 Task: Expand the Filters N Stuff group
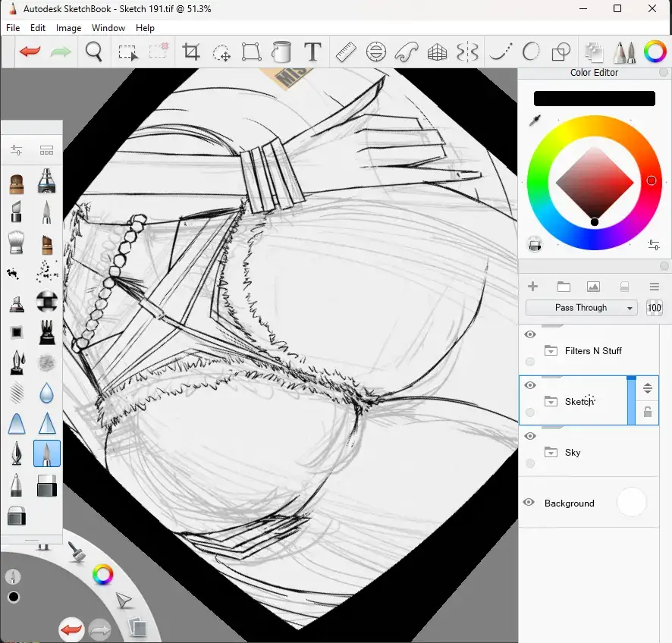(x=551, y=351)
